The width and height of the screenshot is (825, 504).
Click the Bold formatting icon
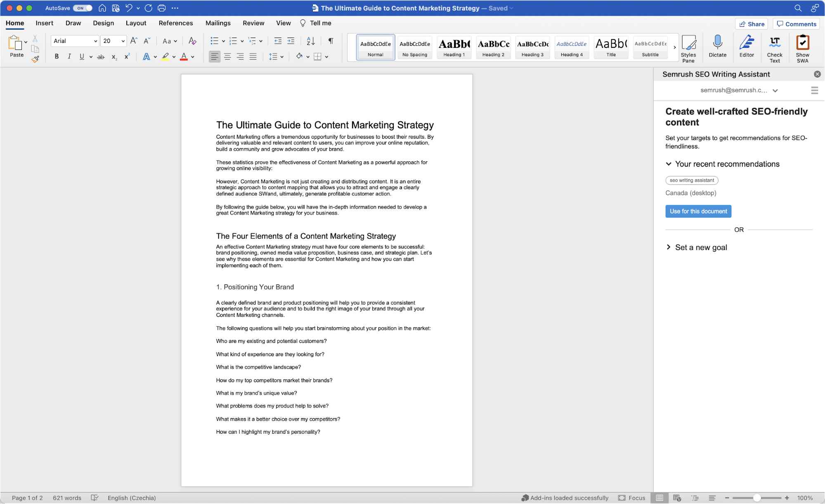(56, 57)
